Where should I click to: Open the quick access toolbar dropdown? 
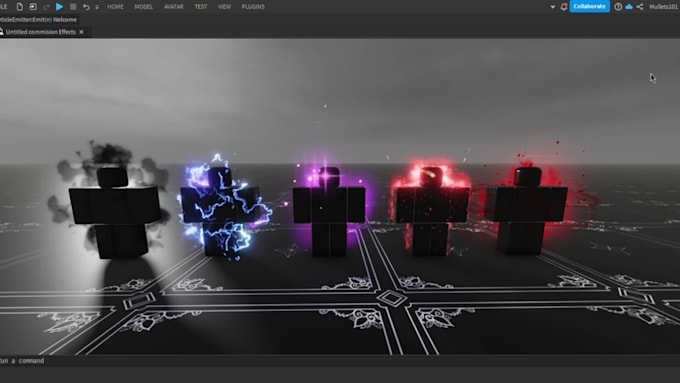click(97, 7)
